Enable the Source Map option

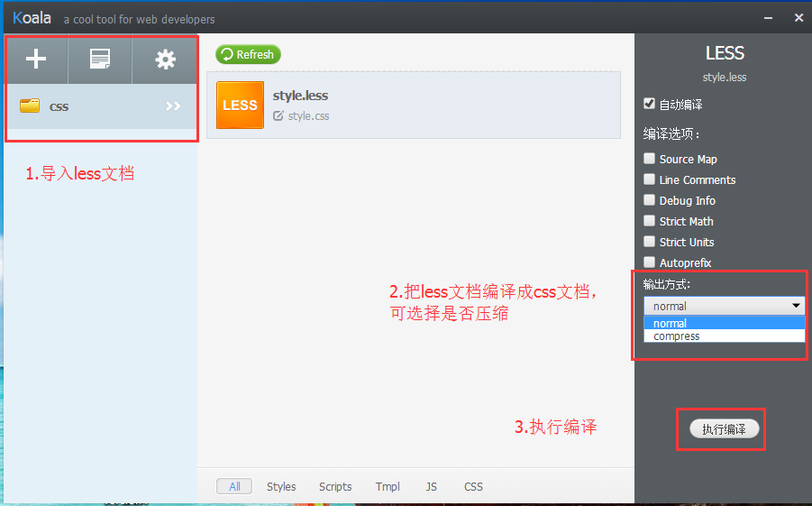pyautogui.click(x=649, y=158)
